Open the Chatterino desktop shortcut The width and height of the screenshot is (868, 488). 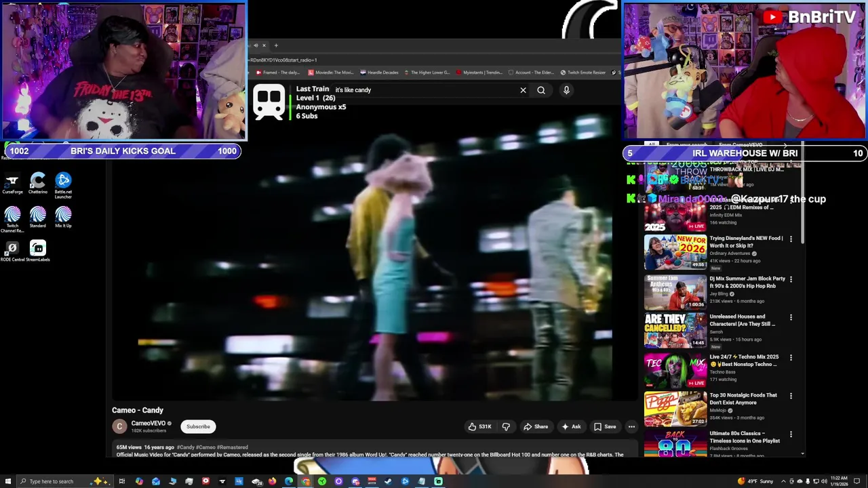[38, 184]
